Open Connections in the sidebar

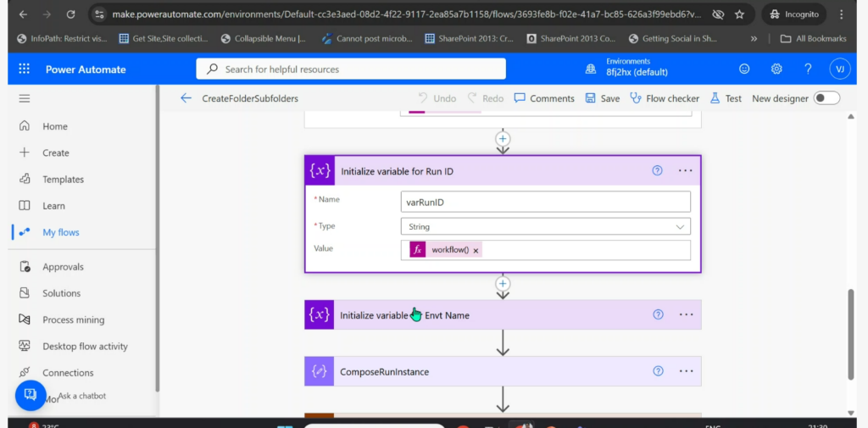(x=68, y=373)
